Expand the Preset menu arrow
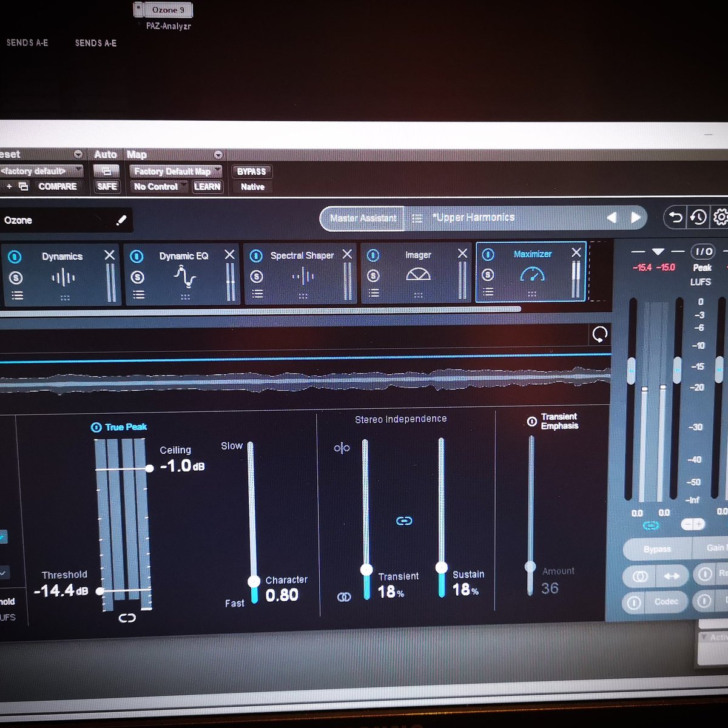 (78, 154)
